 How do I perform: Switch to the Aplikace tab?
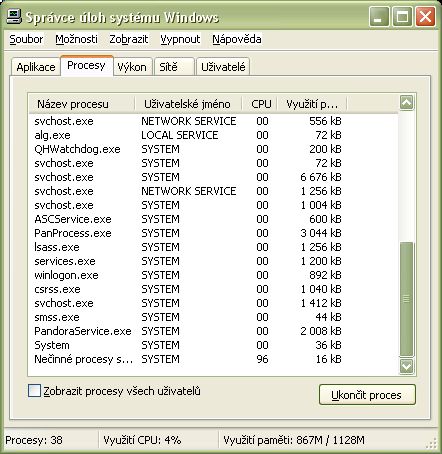[36, 67]
